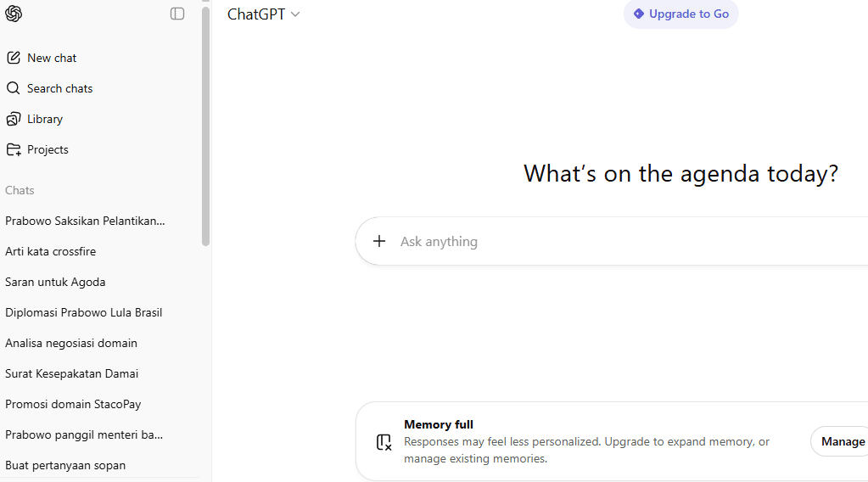Click the Projects folder icon
The width and height of the screenshot is (868, 482).
14,149
